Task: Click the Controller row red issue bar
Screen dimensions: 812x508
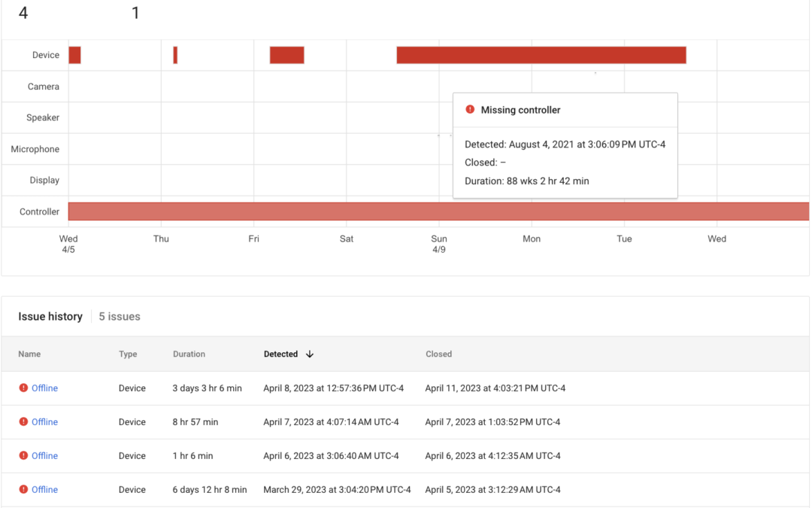Action: click(x=438, y=211)
